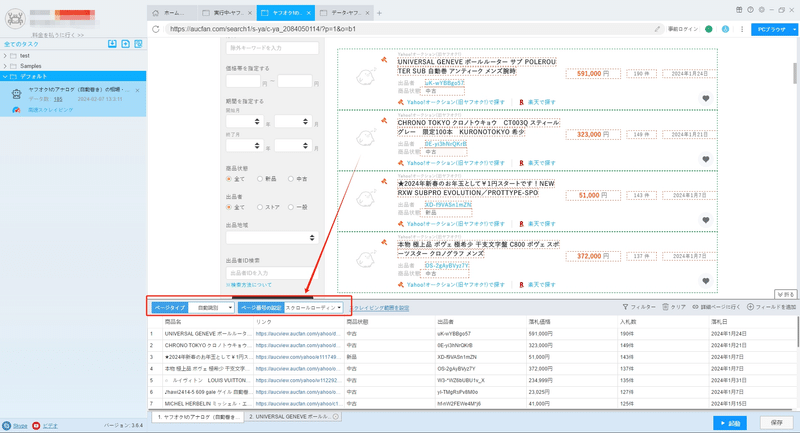
Task: Click 詳細ページに行く option
Action: tap(716, 307)
